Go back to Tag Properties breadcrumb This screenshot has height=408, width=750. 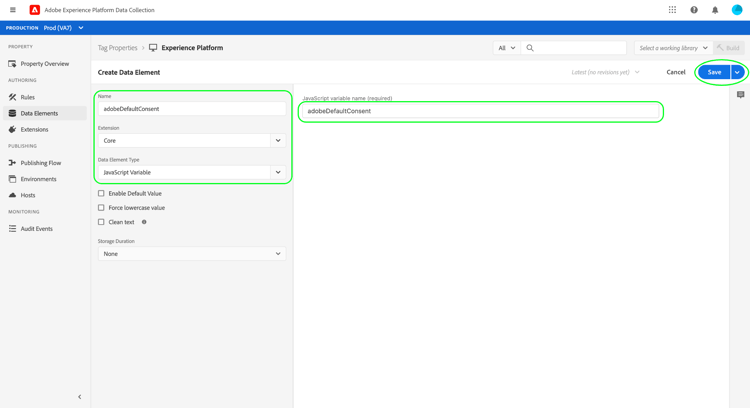117,48
